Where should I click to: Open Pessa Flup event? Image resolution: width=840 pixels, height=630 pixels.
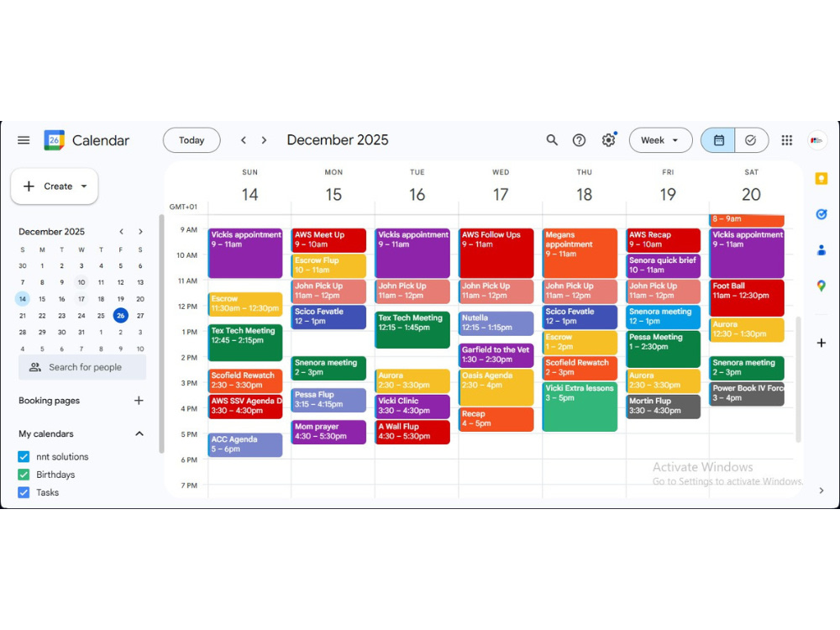pyautogui.click(x=328, y=400)
